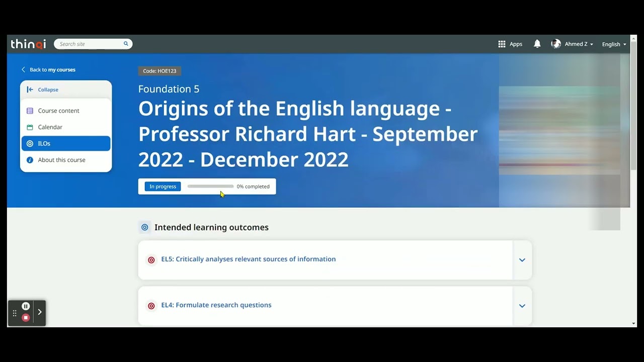Click the Collapse sidebar arrow icon
This screenshot has width=644, height=362.
tap(30, 89)
